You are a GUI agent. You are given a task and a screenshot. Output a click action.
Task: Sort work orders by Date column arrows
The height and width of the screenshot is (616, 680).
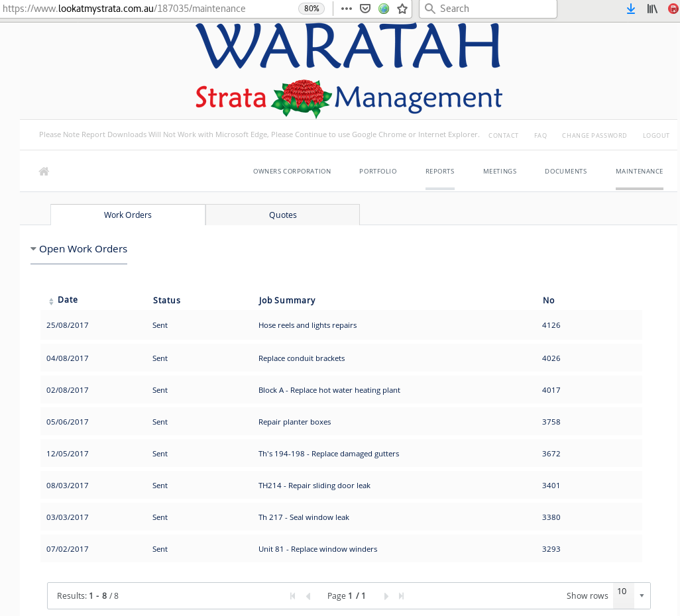point(51,301)
